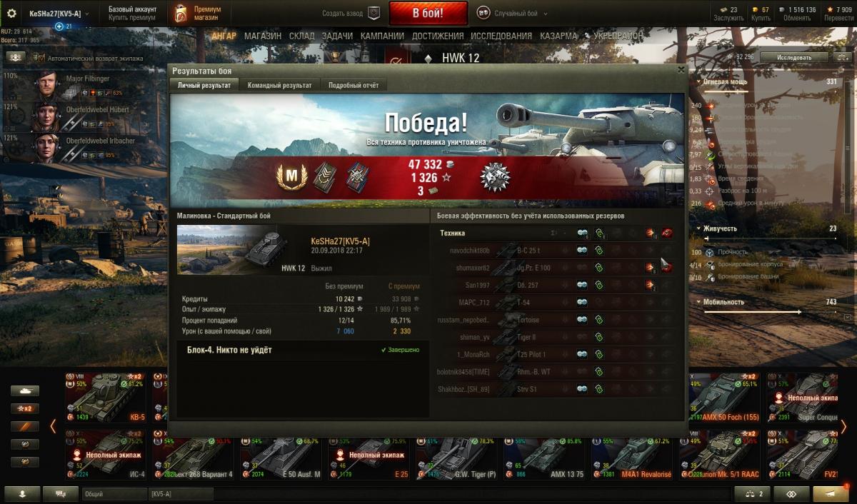Image resolution: width=857 pixels, height=504 pixels.
Task: Open the chat channels icon
Action: pos(61,493)
